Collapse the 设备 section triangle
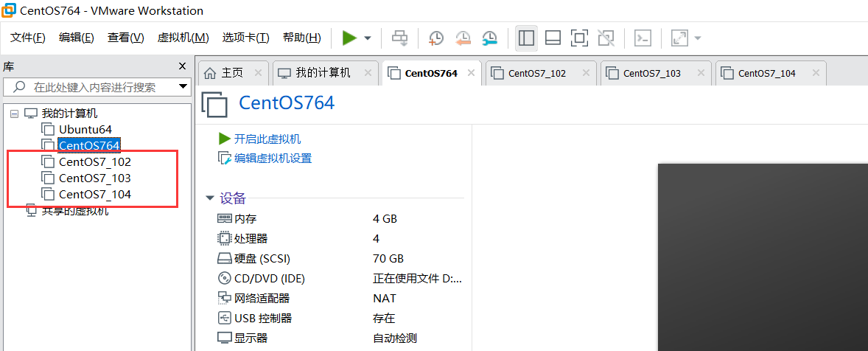 210,198
